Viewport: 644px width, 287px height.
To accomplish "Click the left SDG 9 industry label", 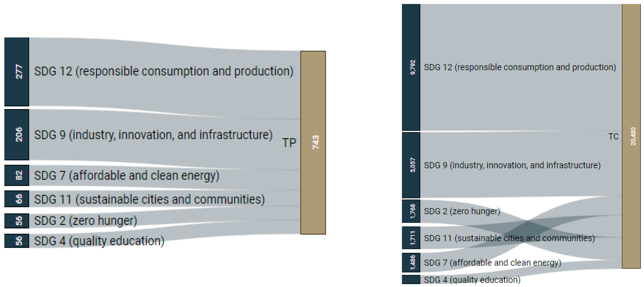I will point(153,135).
